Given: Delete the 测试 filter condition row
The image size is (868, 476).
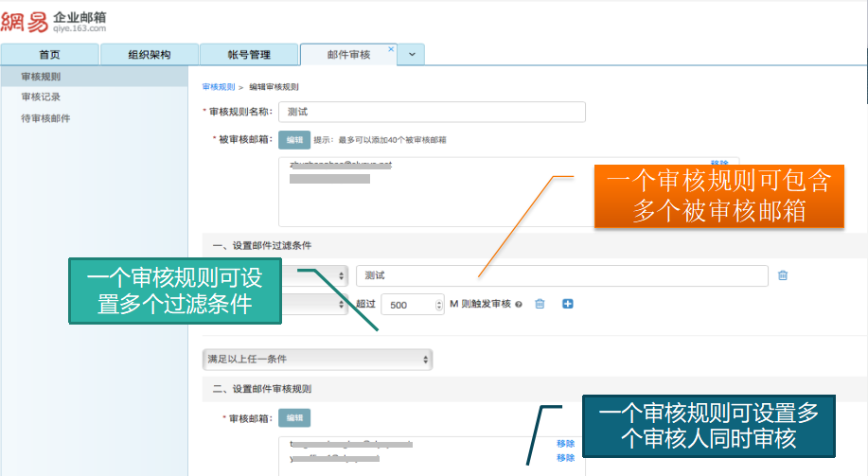Looking at the screenshot, I should (x=783, y=275).
